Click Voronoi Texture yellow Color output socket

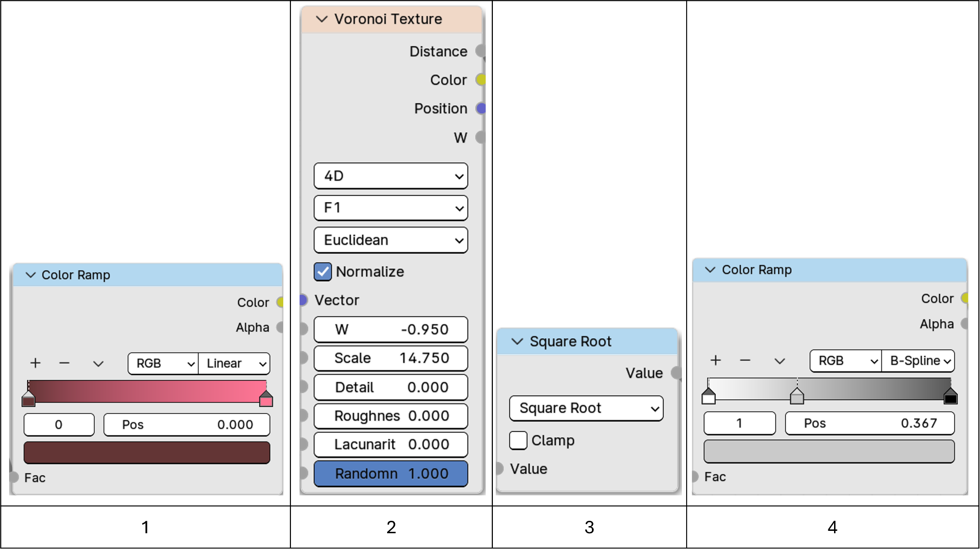click(480, 80)
